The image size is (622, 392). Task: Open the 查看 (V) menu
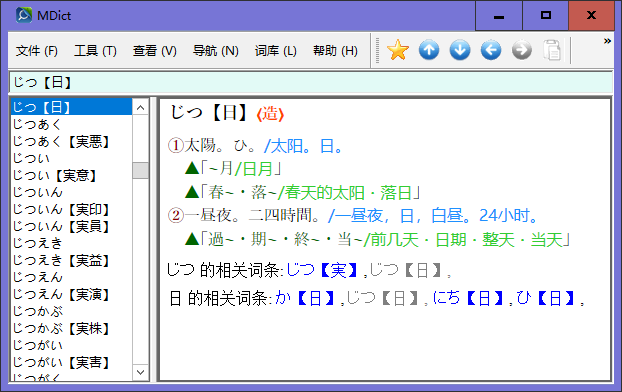tap(155, 51)
